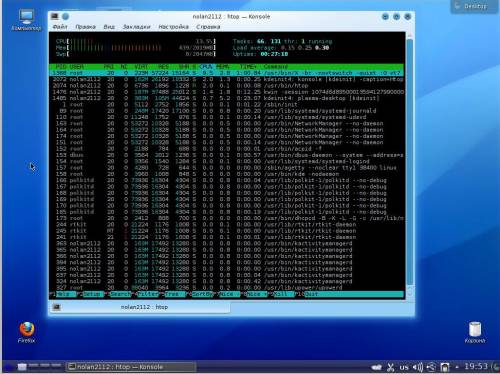Image resolution: width=500 pixels, height=374 pixels.
Task: Click the Desktop toolbox button in the top corner
Action: point(474,6)
